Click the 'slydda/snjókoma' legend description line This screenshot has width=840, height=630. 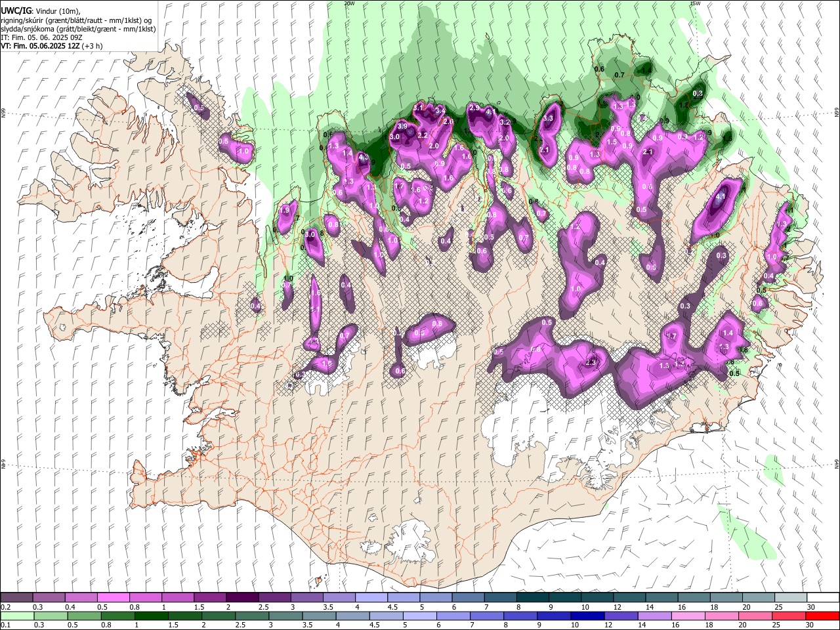(x=78, y=29)
